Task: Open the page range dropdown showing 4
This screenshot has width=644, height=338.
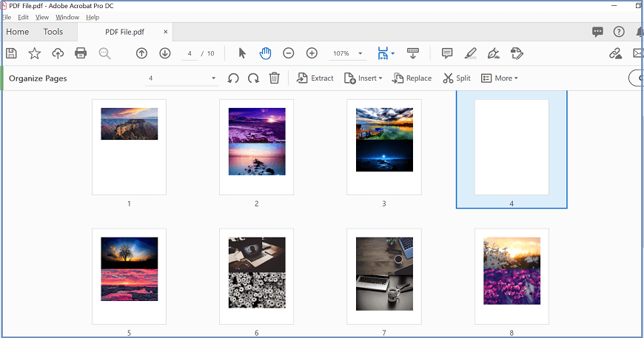Action: (181, 78)
